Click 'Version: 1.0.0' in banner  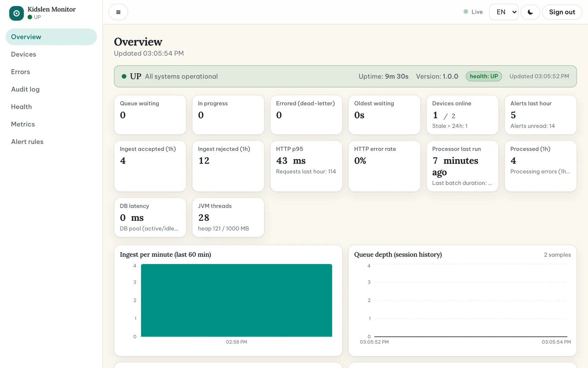437,76
